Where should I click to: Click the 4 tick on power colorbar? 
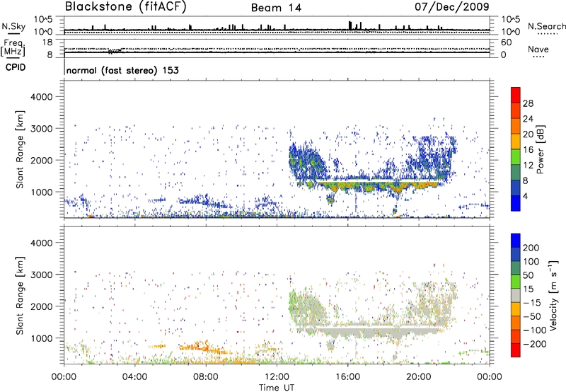(x=526, y=196)
